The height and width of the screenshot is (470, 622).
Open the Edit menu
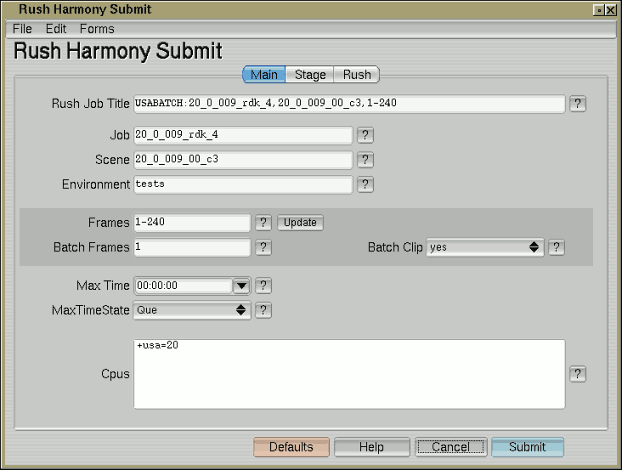(x=56, y=29)
